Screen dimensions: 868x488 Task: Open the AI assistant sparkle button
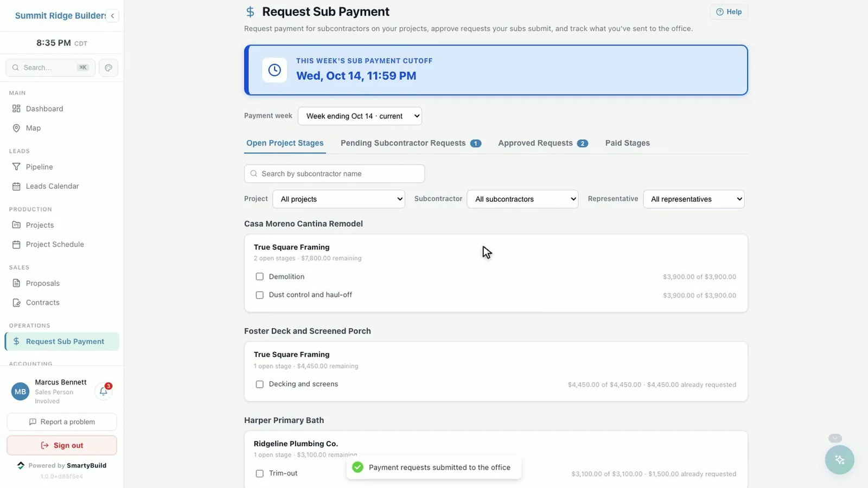[840, 460]
